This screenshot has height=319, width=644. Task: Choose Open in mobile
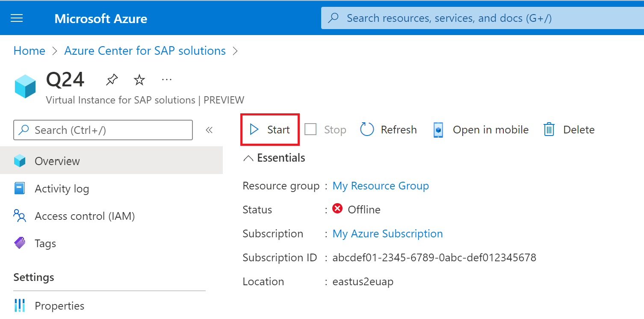[x=481, y=130]
